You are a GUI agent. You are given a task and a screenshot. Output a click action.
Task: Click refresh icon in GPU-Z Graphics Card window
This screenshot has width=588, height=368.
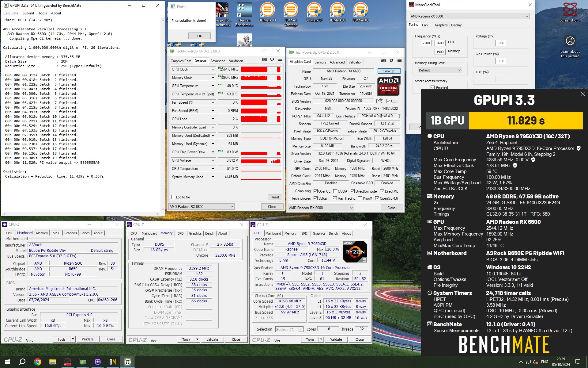point(391,61)
